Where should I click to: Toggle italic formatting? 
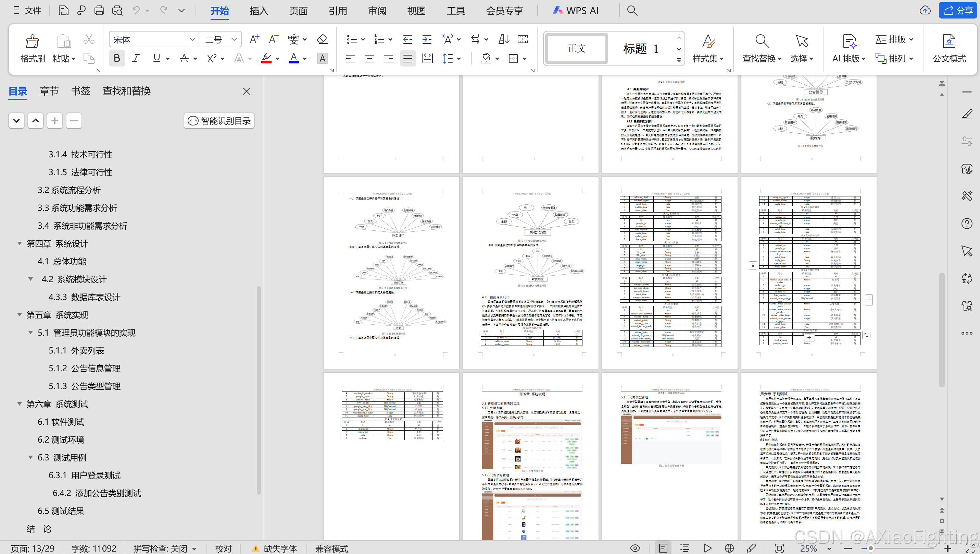pyautogui.click(x=136, y=58)
